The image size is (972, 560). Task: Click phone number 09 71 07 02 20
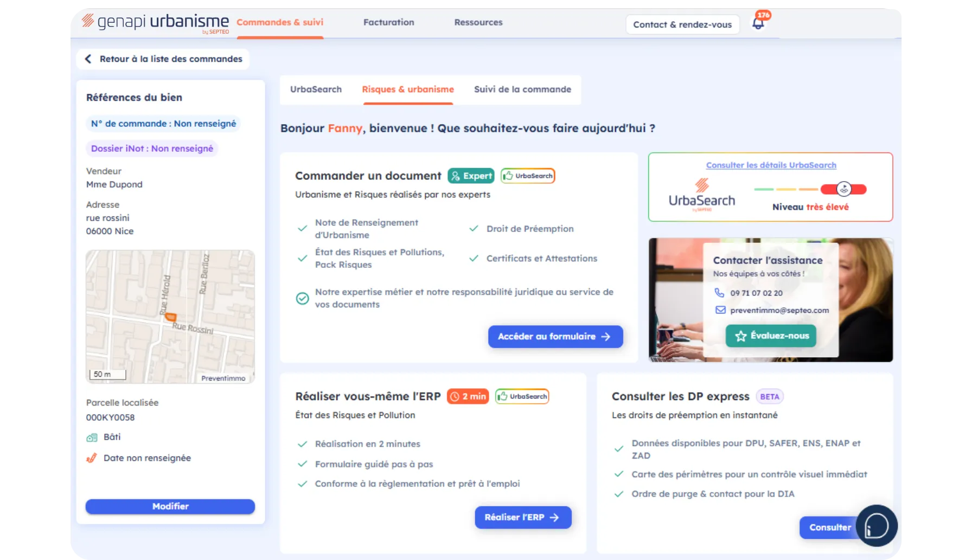[x=756, y=293]
